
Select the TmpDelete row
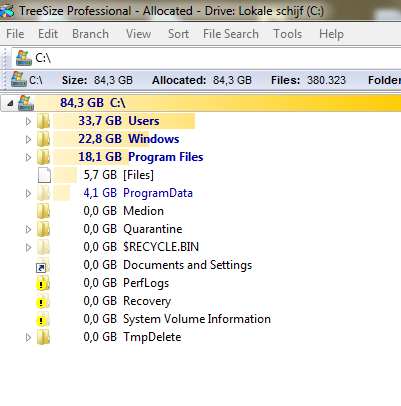pos(132,337)
